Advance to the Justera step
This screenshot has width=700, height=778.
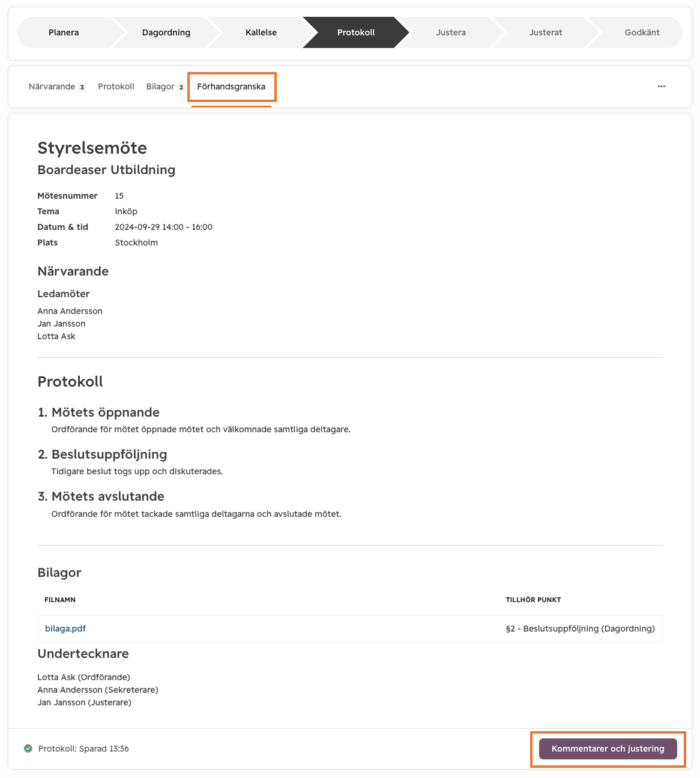451,32
